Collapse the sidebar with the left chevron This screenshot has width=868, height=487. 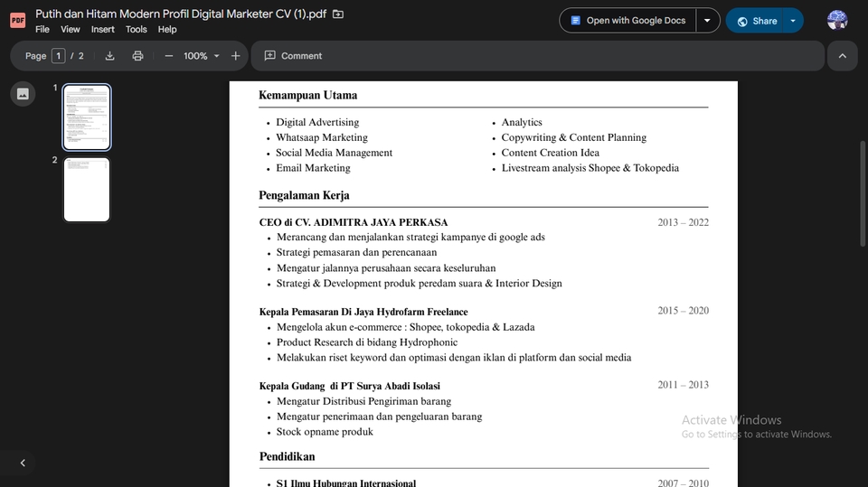tap(23, 463)
